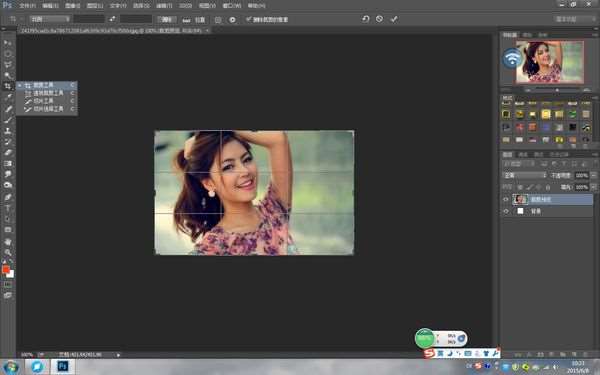The width and height of the screenshot is (600, 375).
Task: Hide the top image layer via its eye icon
Action: pyautogui.click(x=506, y=199)
